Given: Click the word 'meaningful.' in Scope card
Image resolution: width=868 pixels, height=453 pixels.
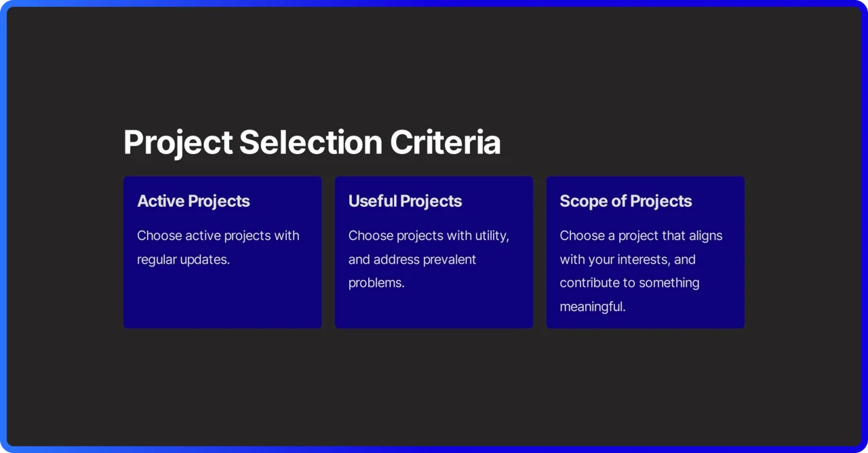Looking at the screenshot, I should 593,307.
